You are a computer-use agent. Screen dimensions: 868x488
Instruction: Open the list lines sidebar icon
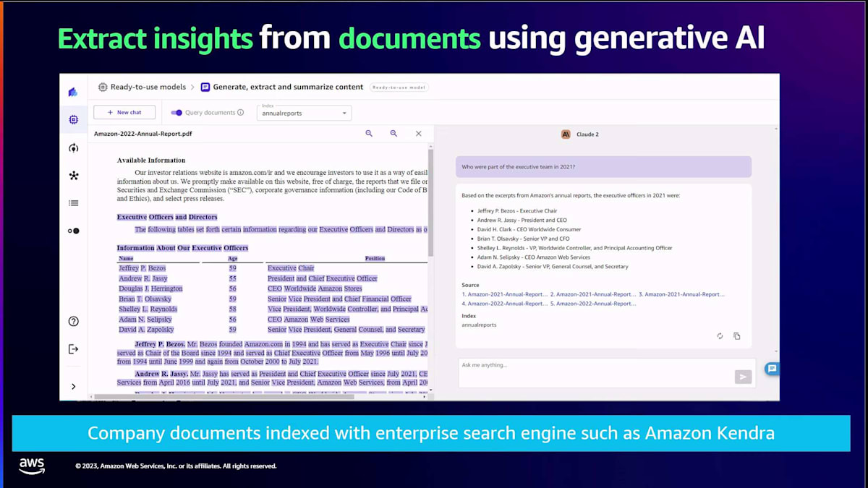[73, 203]
